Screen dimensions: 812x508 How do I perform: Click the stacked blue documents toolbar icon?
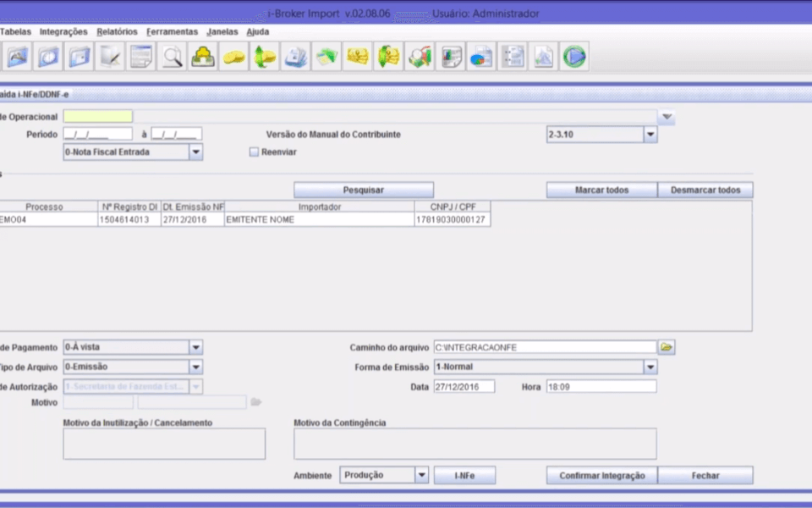296,56
